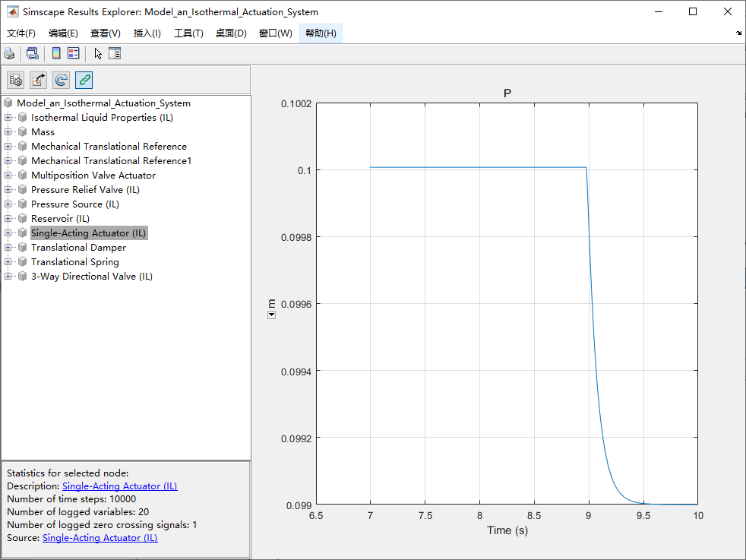Expand 3-Way Directional Valve (IL) node
746x560 pixels.
coord(8,277)
